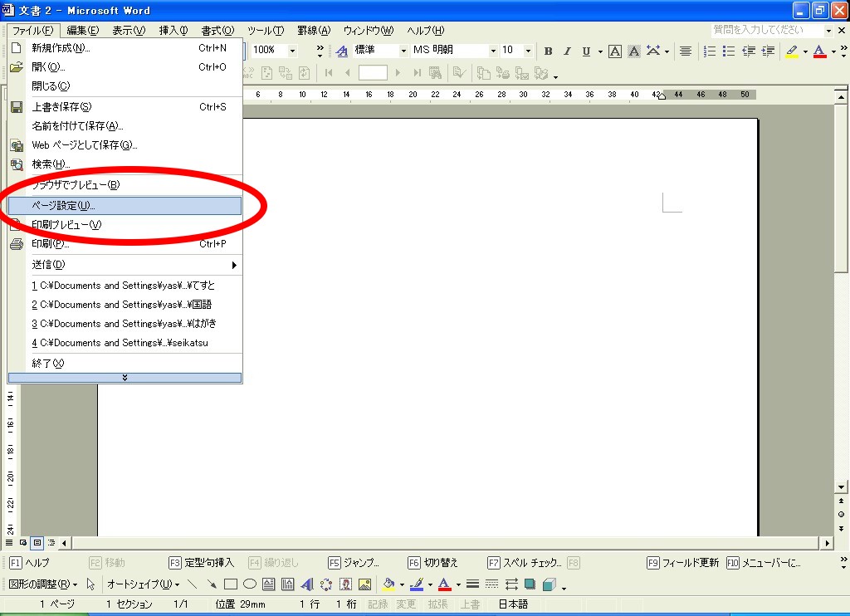The width and height of the screenshot is (850, 616).
Task: Insert clip art from drawing toolbar
Action: (x=345, y=584)
